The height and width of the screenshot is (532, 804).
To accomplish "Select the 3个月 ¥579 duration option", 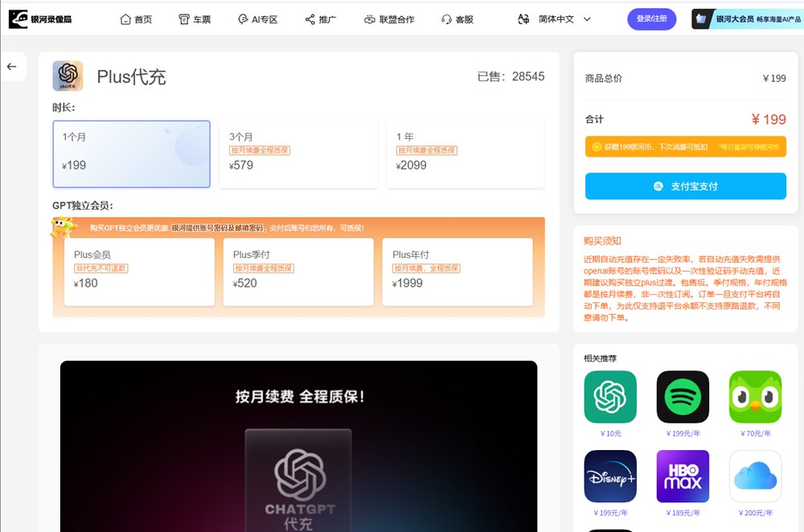I will click(x=297, y=153).
